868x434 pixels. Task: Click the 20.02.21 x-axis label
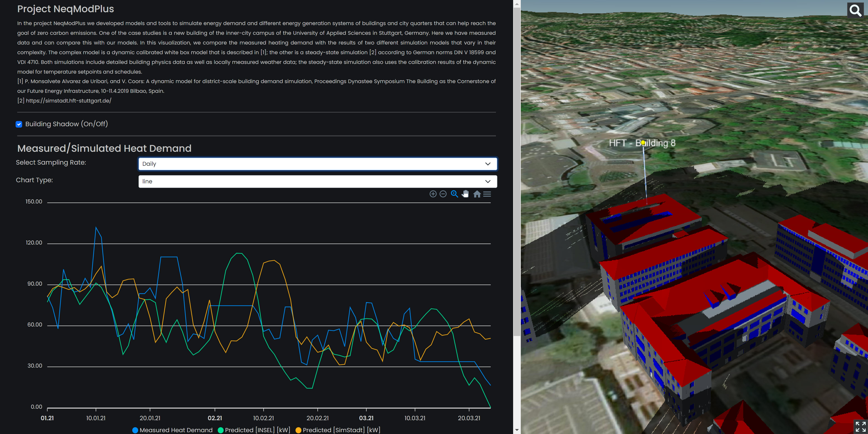(317, 418)
